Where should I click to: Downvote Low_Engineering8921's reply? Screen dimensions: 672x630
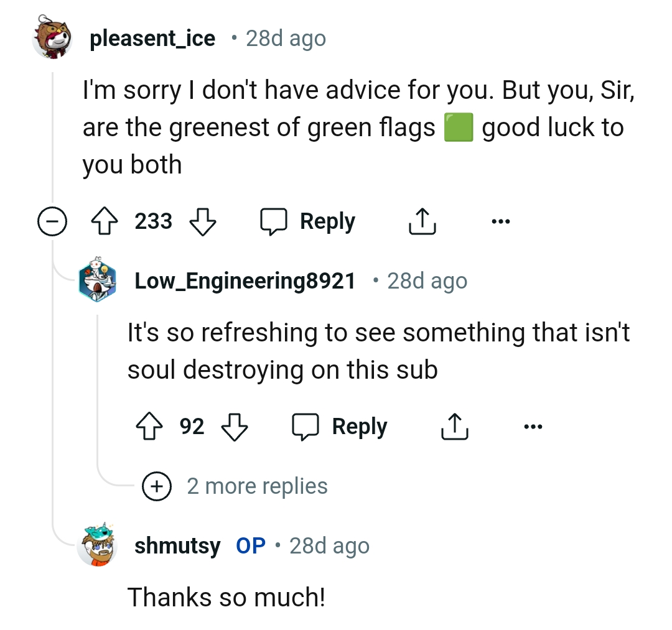pos(235,427)
